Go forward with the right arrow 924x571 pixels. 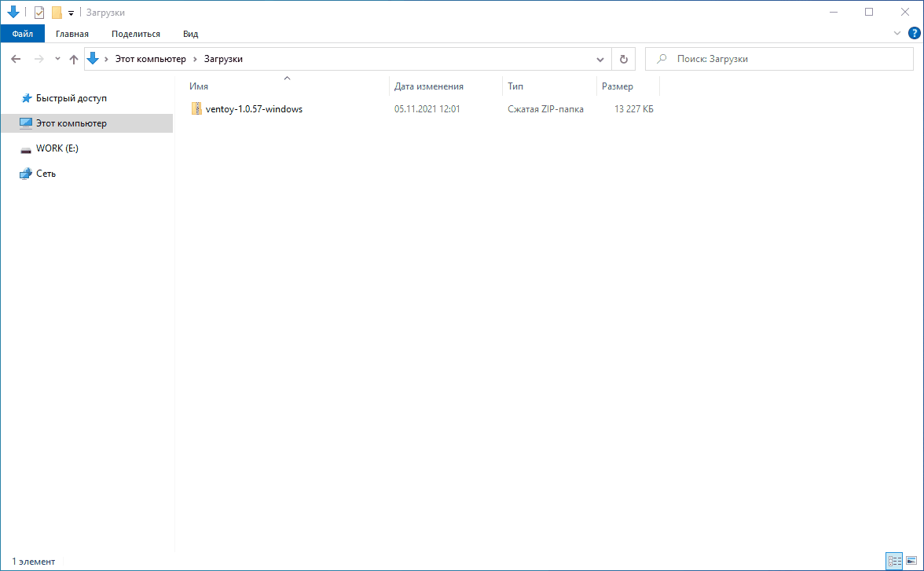tap(39, 59)
